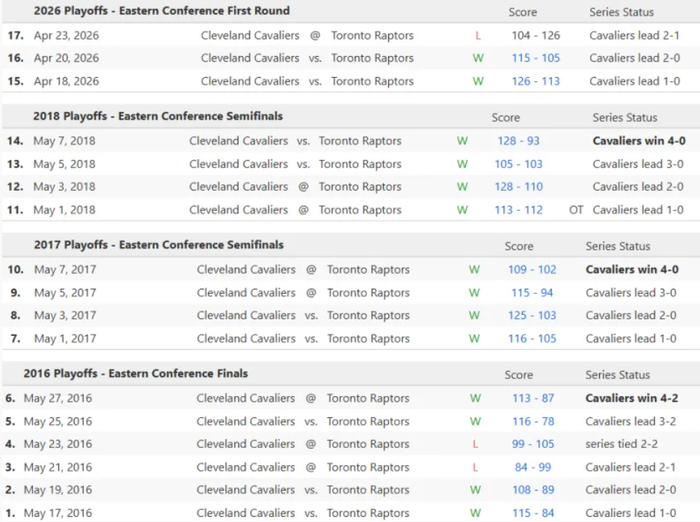The height and width of the screenshot is (522, 700).
Task: Click the L result in game 3 row
Action: [x=475, y=467]
